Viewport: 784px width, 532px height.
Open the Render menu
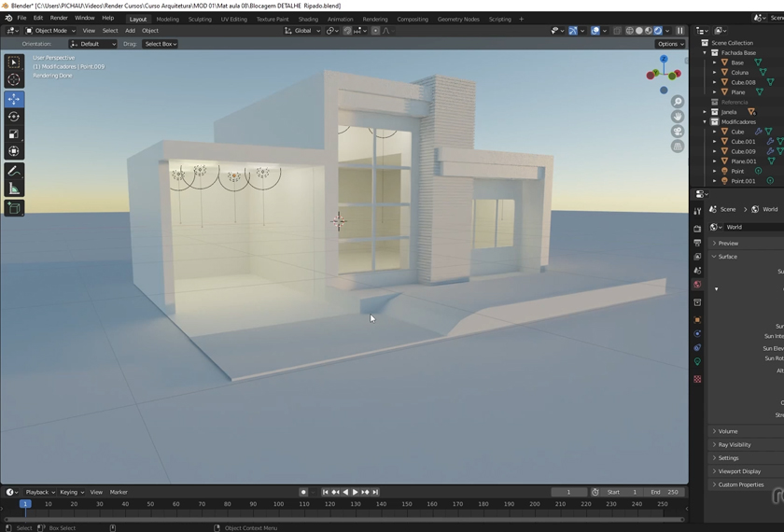click(59, 18)
